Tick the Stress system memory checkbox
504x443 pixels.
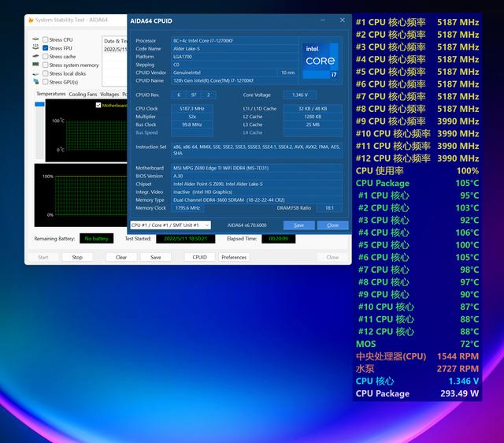[x=46, y=65]
